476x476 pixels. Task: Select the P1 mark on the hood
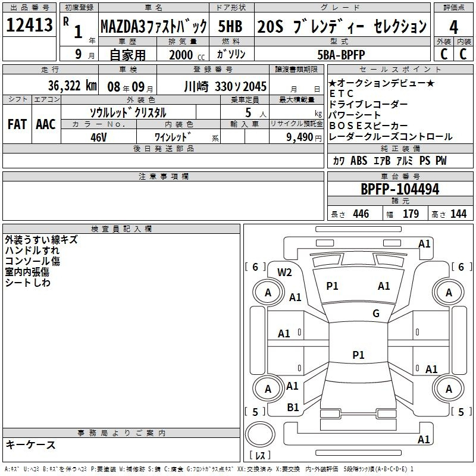click(x=332, y=286)
